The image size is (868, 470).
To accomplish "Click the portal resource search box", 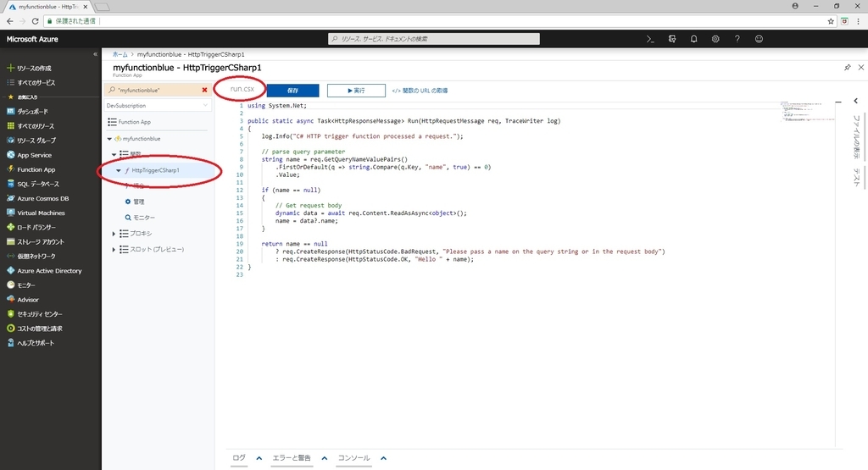I will (434, 39).
